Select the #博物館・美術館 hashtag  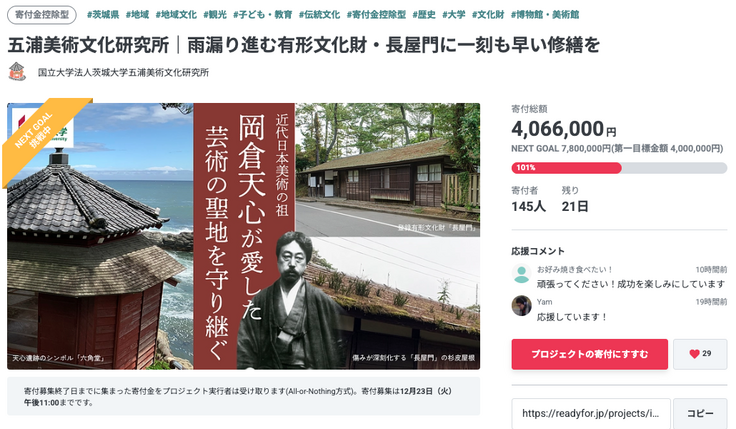[x=544, y=15]
